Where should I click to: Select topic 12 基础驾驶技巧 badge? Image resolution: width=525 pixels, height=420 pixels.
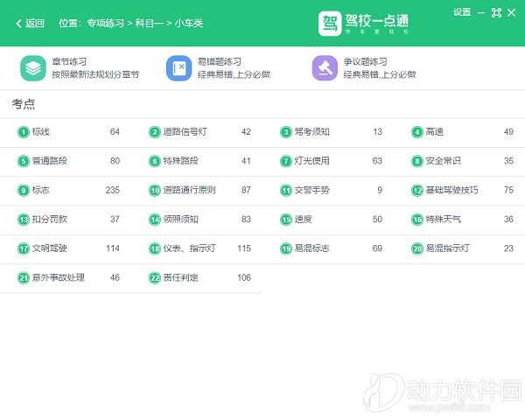click(417, 190)
